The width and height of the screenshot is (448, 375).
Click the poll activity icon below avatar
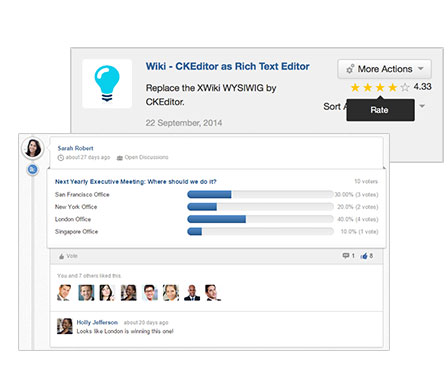coord(32,170)
